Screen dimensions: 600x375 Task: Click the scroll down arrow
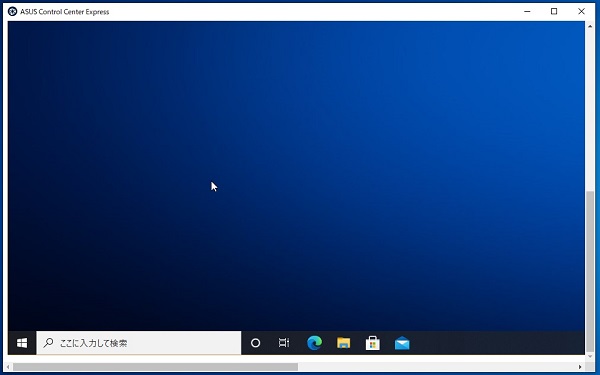tap(590, 357)
